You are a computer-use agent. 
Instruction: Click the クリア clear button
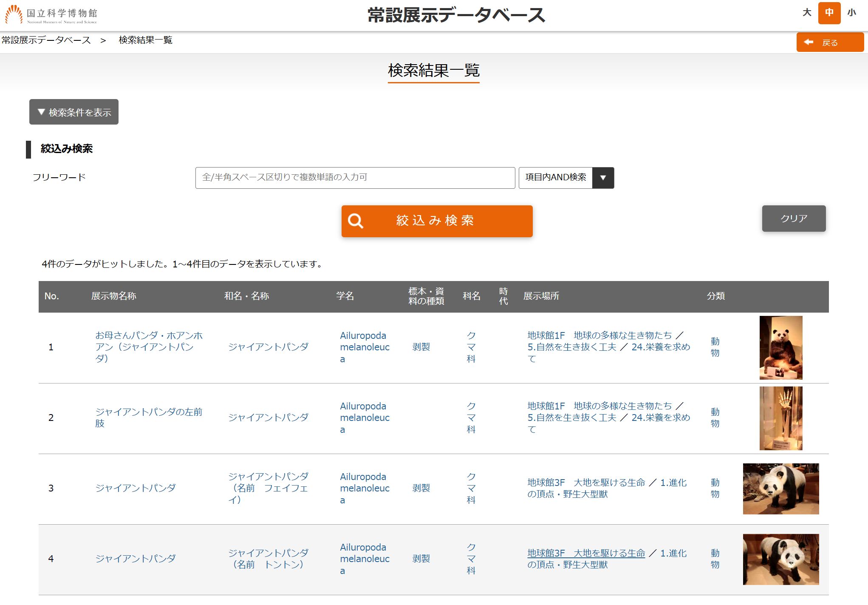[793, 219]
